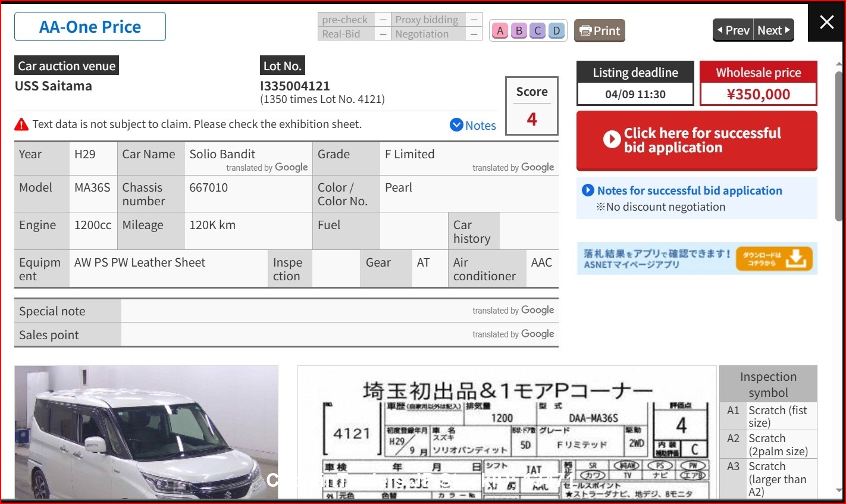
Task: Open notes for successful bid application
Action: coord(689,190)
